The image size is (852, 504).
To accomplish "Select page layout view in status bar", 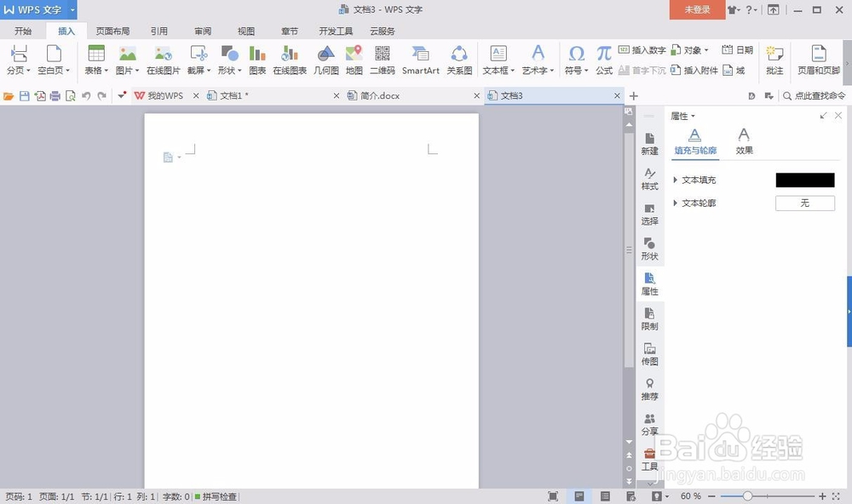I will click(x=579, y=495).
